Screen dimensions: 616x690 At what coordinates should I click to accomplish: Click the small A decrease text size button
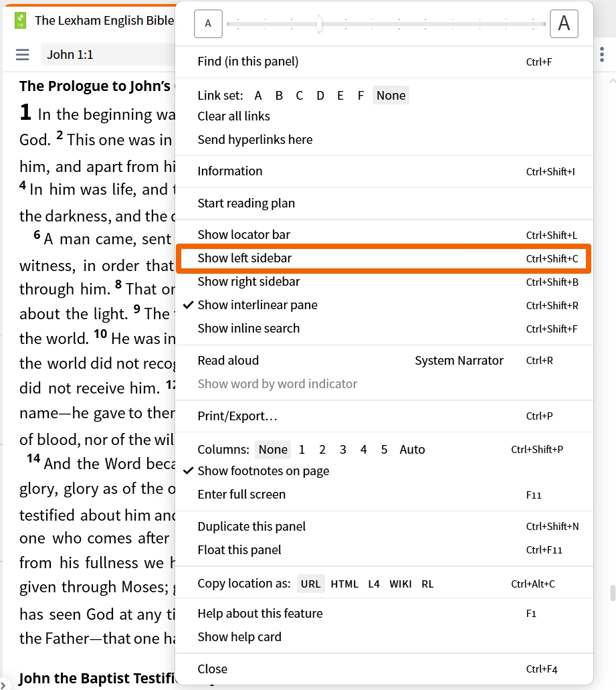(x=208, y=23)
